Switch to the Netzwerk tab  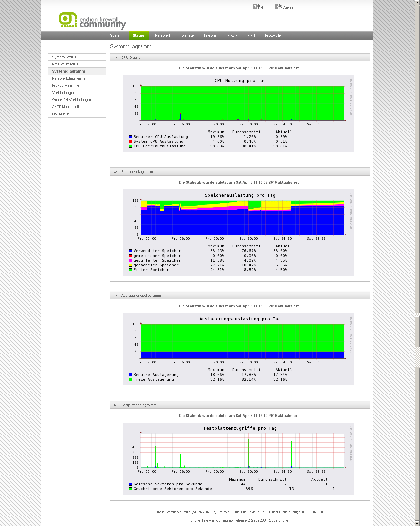click(163, 35)
